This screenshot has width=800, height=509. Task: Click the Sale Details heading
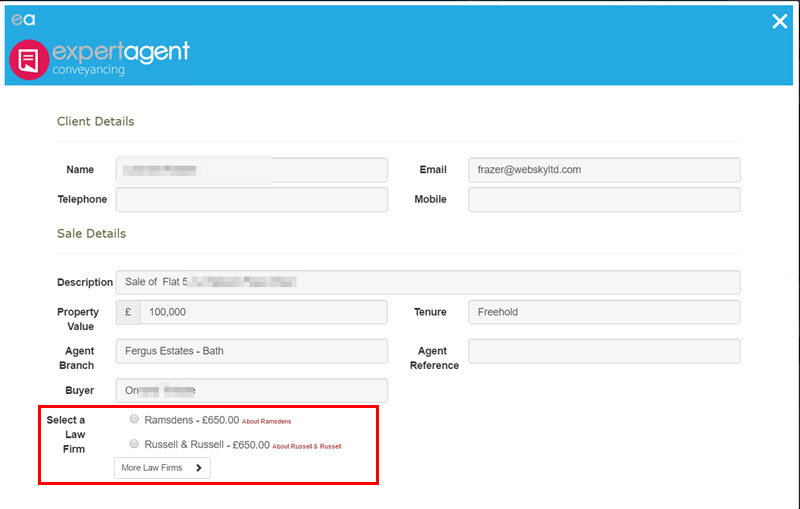91,234
